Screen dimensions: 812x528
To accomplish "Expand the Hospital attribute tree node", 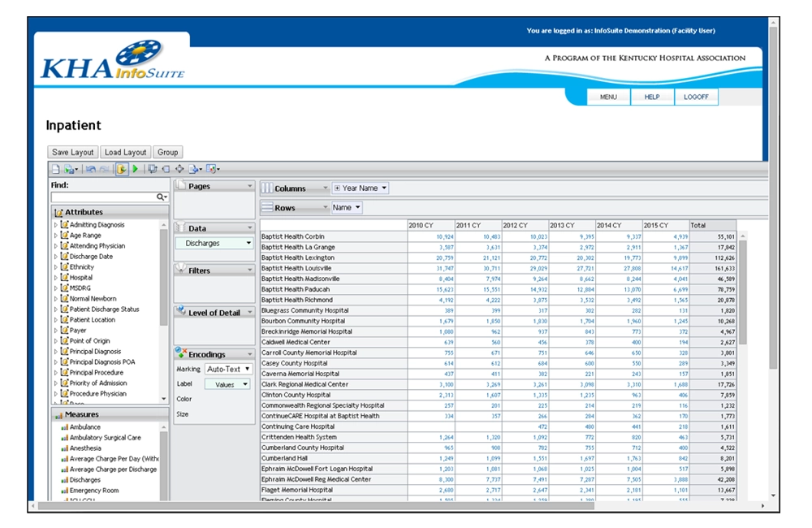I will point(55,278).
